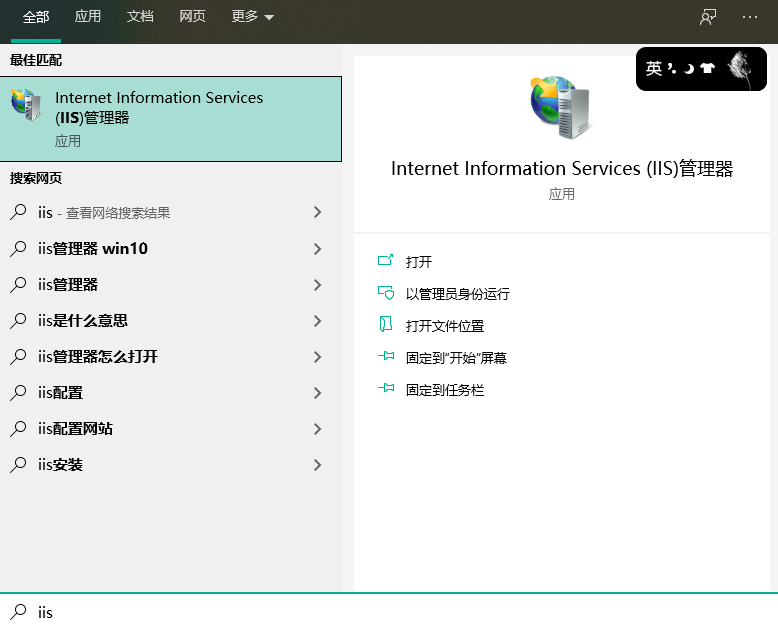Click the feedback person icon at top right
Screen dimensions: 778x627
708,17
